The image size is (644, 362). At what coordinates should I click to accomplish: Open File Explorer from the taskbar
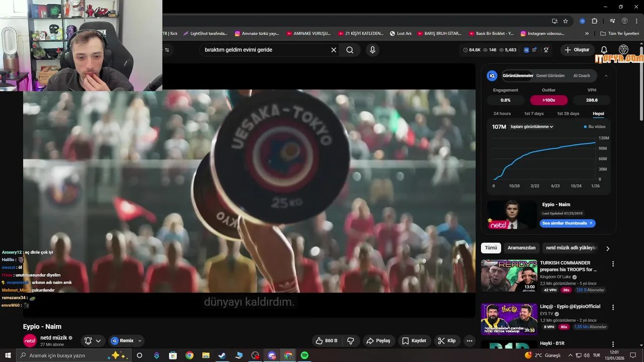pos(206,355)
